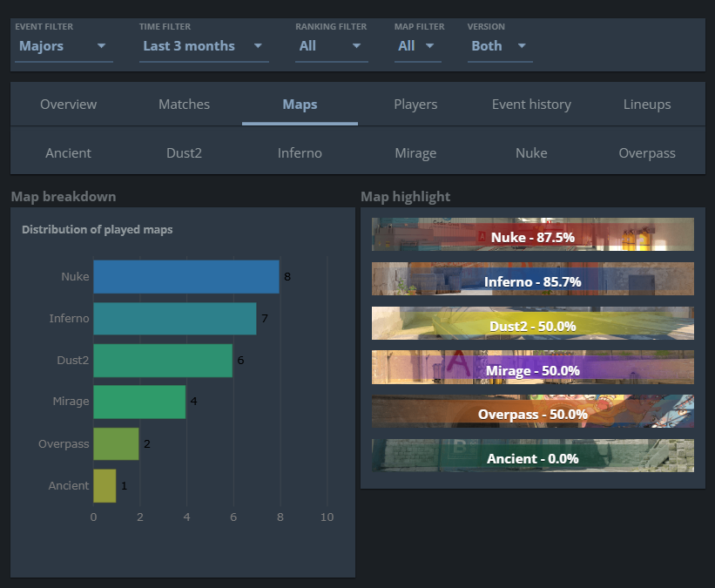The width and height of the screenshot is (715, 588).
Task: Click the Mirage - 50.0% map highlight banner
Action: (x=533, y=368)
